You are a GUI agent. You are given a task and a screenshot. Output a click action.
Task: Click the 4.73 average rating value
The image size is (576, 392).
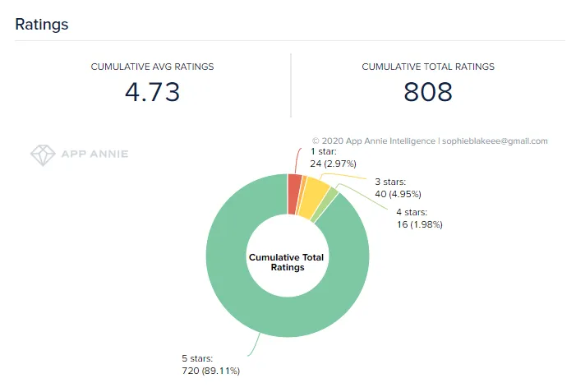(x=153, y=92)
